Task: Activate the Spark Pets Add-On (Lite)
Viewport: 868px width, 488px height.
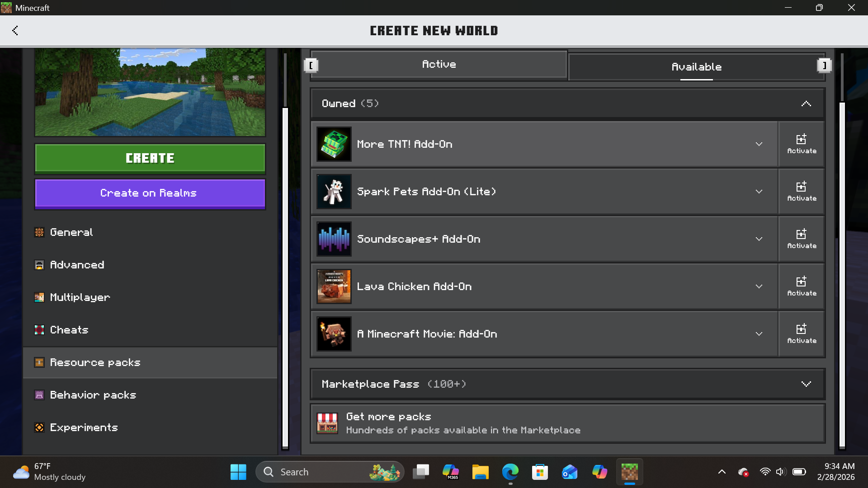Action: tap(801, 192)
